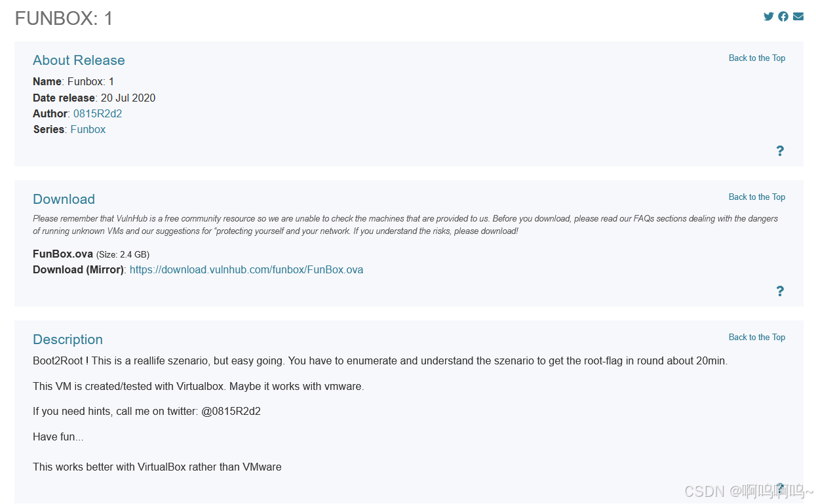Screen dimensions: 816x504
Task: Select the FUNBOX: 1 page title
Action: point(63,18)
